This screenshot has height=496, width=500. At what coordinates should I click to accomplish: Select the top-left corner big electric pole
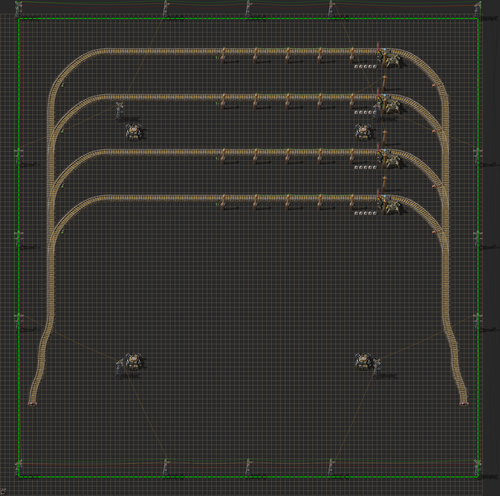[x=18, y=9]
